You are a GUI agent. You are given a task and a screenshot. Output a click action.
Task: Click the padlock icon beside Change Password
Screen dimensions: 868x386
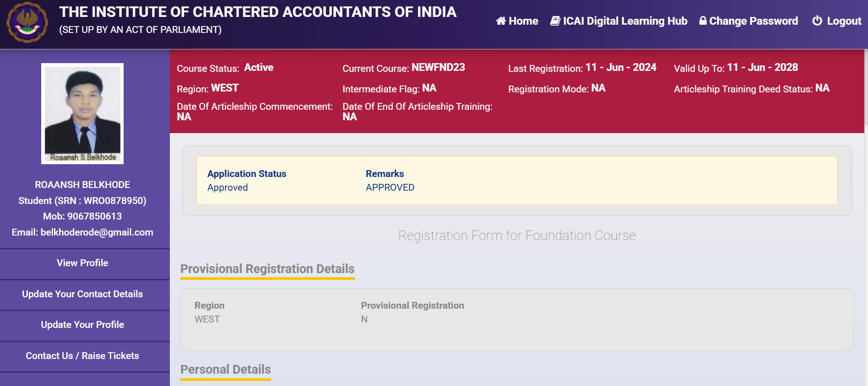click(703, 21)
